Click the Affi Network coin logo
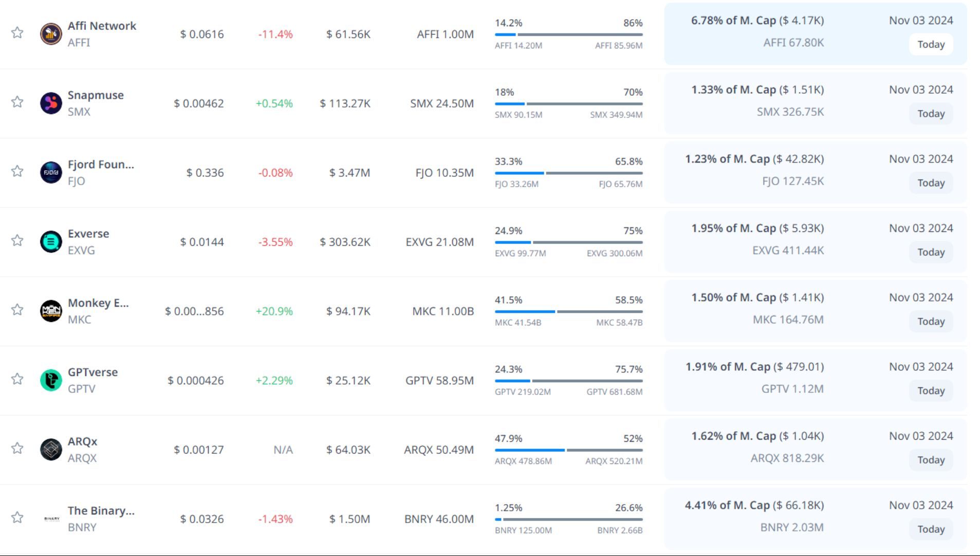Image resolution: width=980 pixels, height=556 pixels. tap(51, 34)
